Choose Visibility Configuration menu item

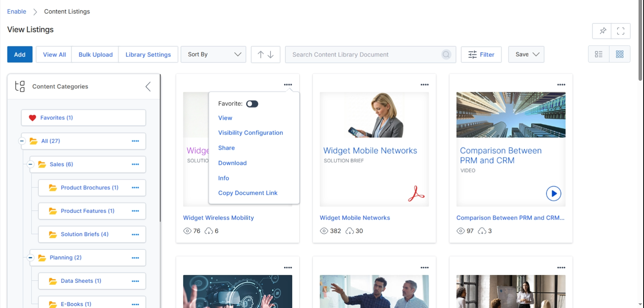click(x=251, y=133)
